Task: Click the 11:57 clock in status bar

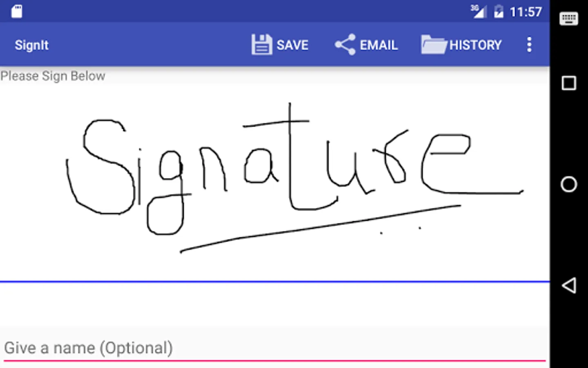Action: 526,12
